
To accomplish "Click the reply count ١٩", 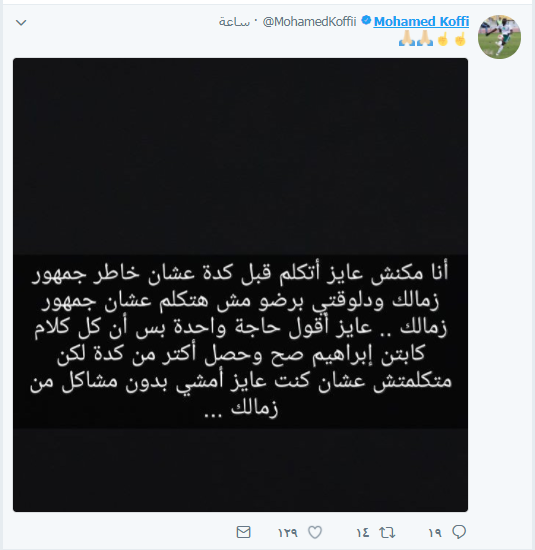I will pos(435,533).
